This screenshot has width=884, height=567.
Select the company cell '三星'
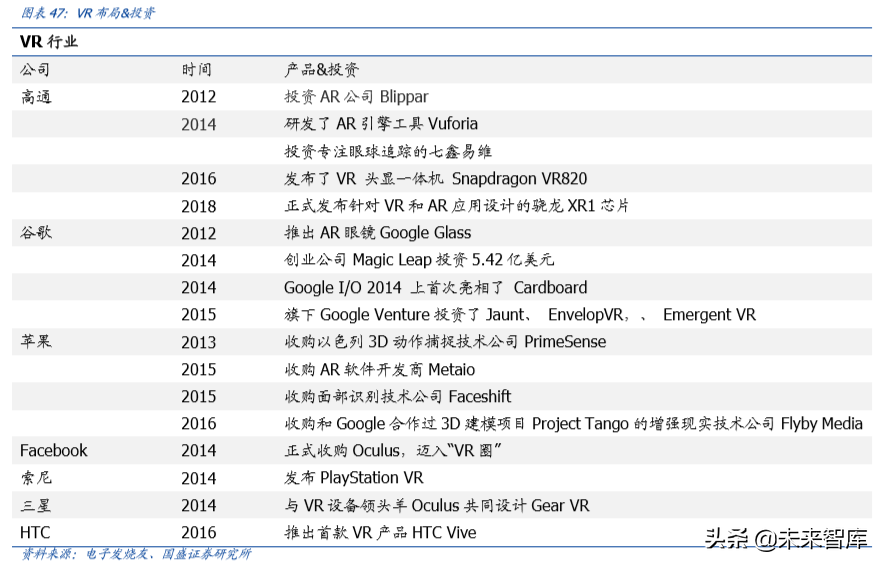tap(36, 505)
